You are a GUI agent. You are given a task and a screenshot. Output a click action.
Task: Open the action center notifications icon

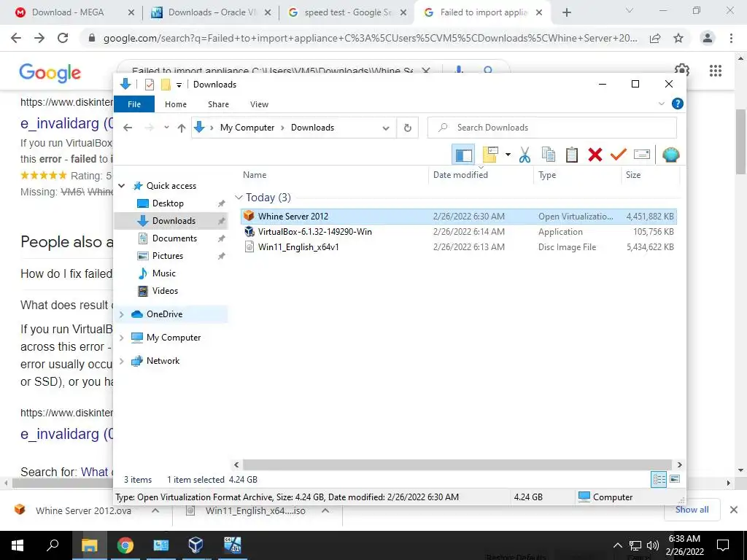(x=723, y=545)
